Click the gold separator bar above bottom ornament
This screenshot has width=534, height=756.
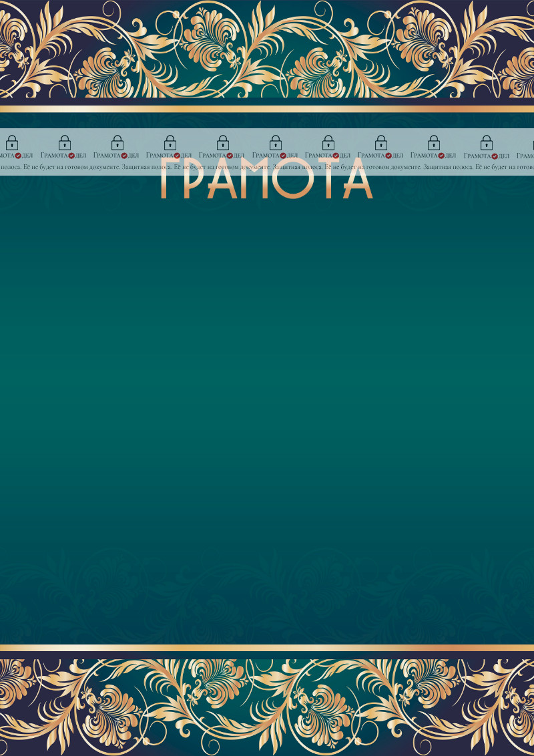point(267,649)
